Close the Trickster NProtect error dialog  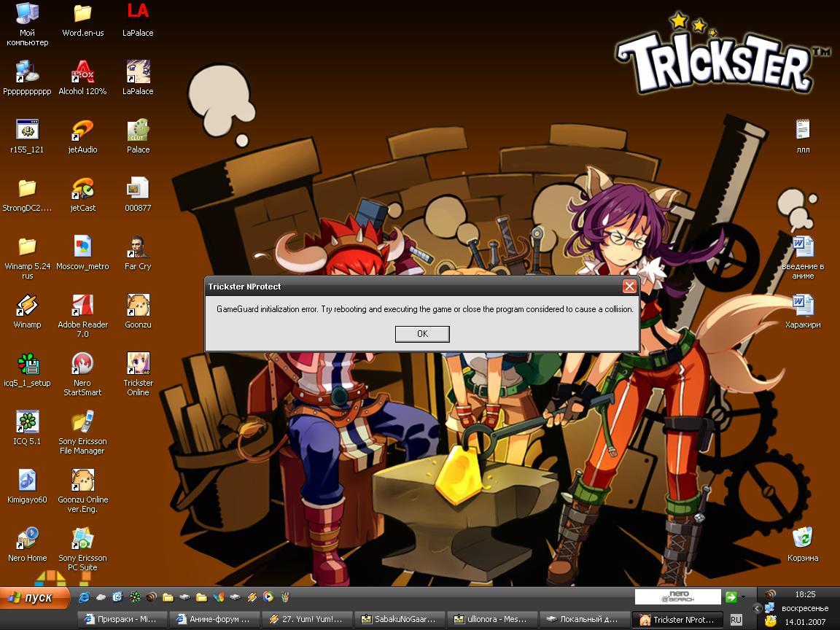click(629, 286)
